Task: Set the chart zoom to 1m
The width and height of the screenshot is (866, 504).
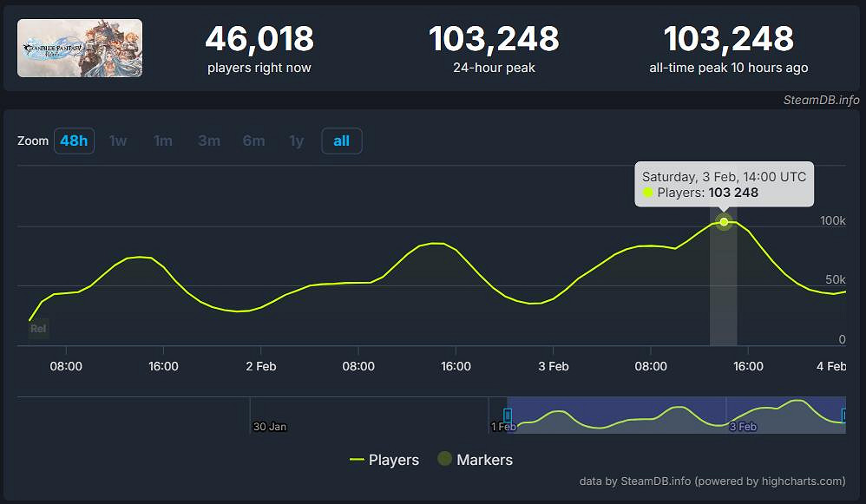Action: point(163,141)
